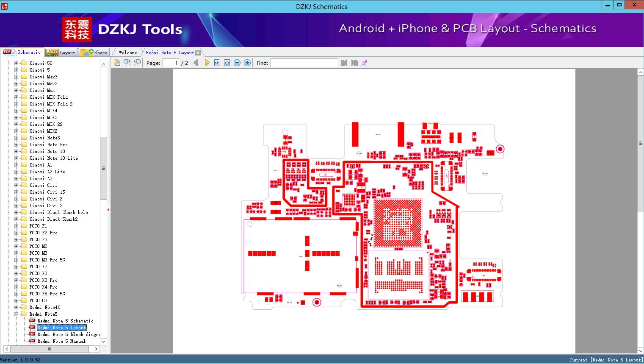Click the collapse sidebar red arrow
The height and width of the screenshot is (364, 644).
click(x=108, y=209)
